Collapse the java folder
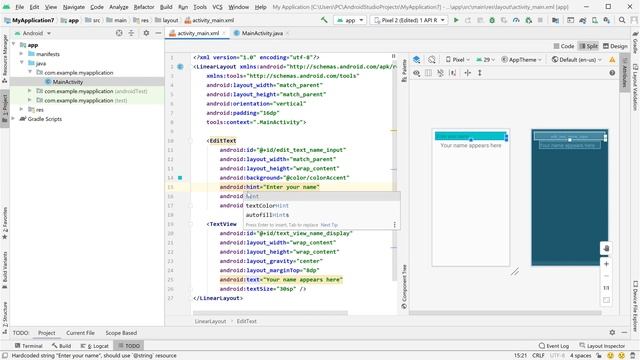The width and height of the screenshot is (640, 360). tap(22, 63)
